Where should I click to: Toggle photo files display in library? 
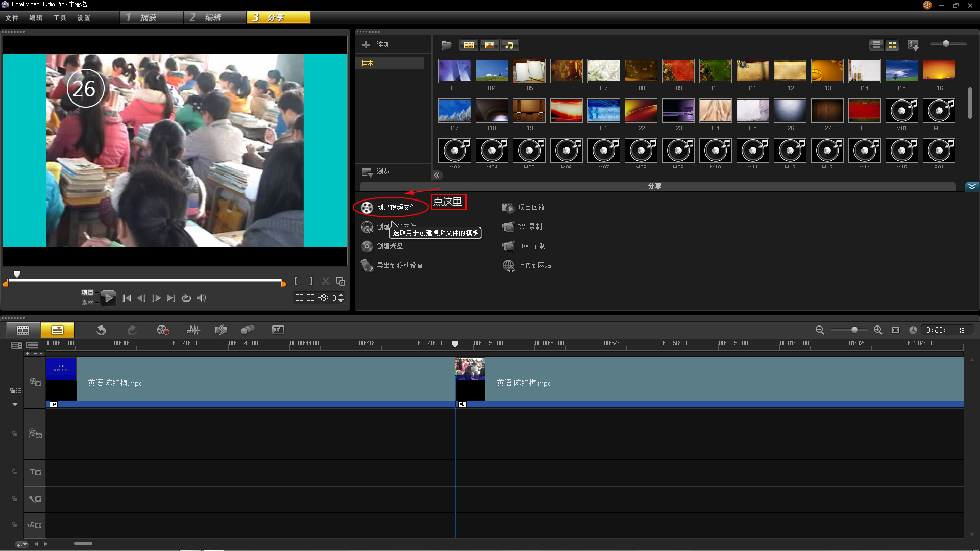coord(489,45)
